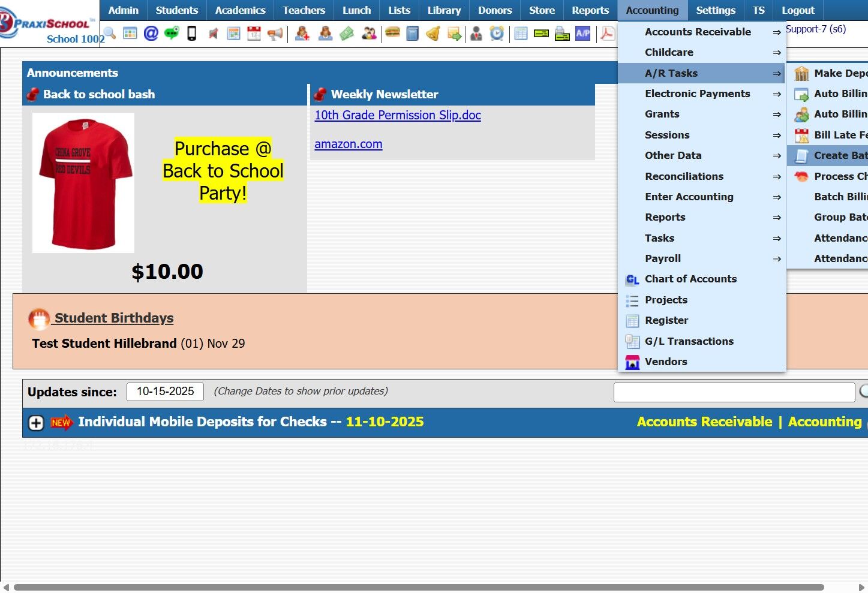Select the Process Ch submenu item
Image resolution: width=868 pixels, height=593 pixels.
tap(828, 176)
